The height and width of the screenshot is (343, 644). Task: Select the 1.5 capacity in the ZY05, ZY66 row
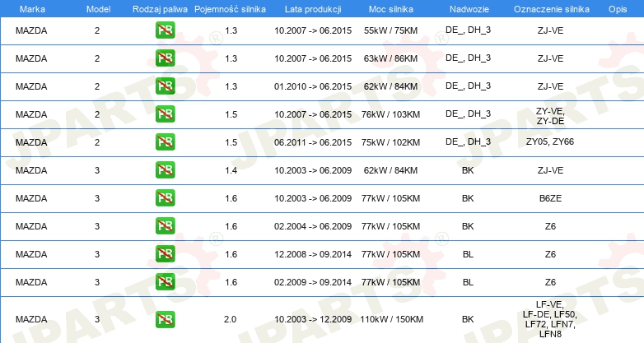pos(231,142)
